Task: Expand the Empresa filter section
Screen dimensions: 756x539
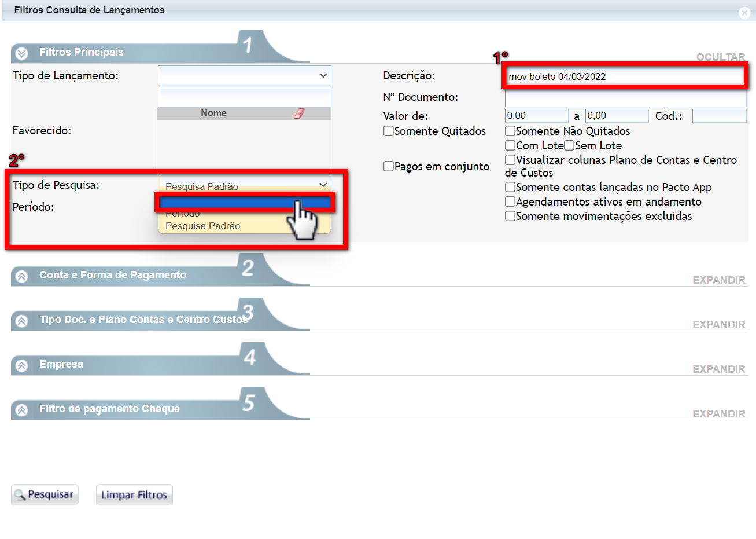Action: tap(718, 369)
